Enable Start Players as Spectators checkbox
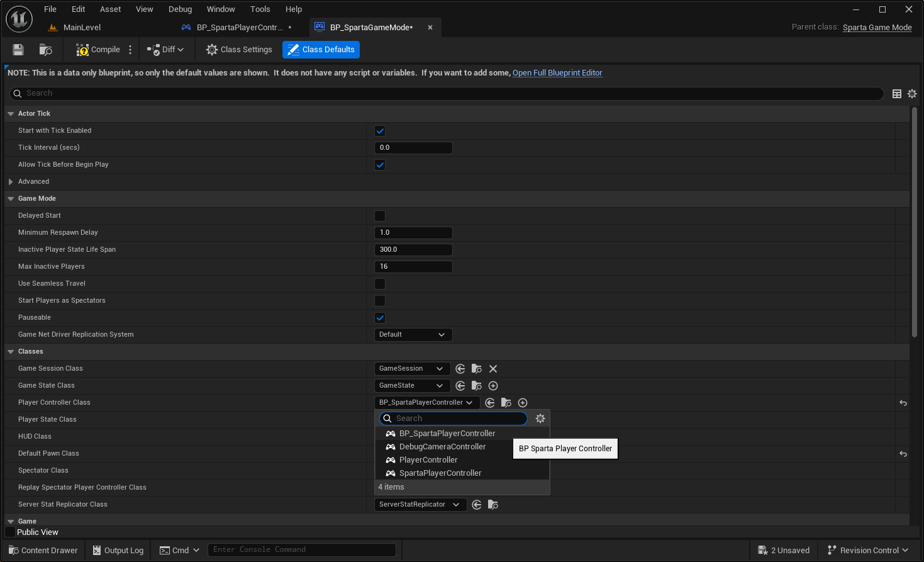Viewport: 924px width, 562px height. click(x=380, y=301)
